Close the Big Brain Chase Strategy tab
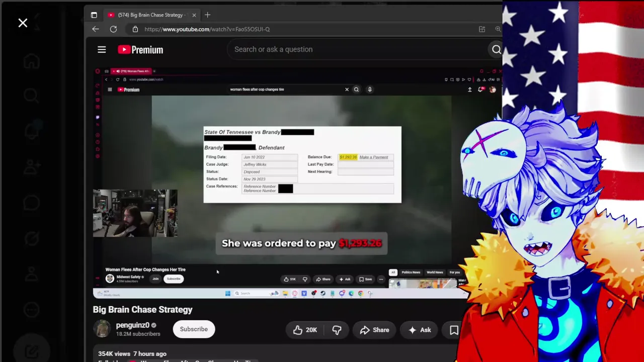This screenshot has height=362, width=644. tap(194, 15)
